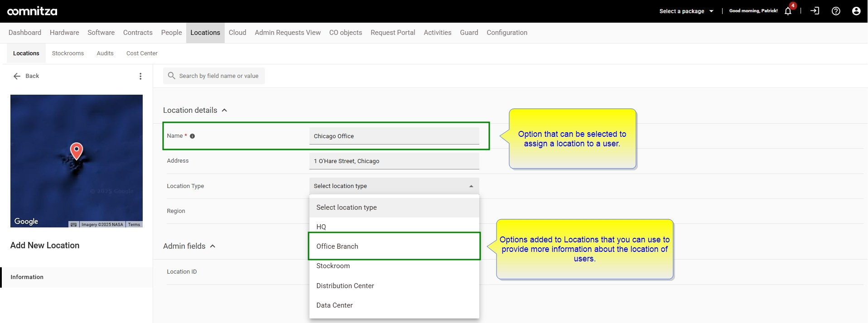Open the Select a package dropdown

point(686,11)
